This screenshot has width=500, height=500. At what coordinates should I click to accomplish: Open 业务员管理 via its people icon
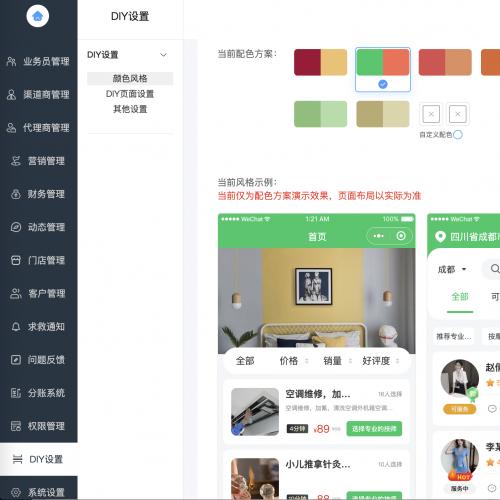[x=11, y=61]
